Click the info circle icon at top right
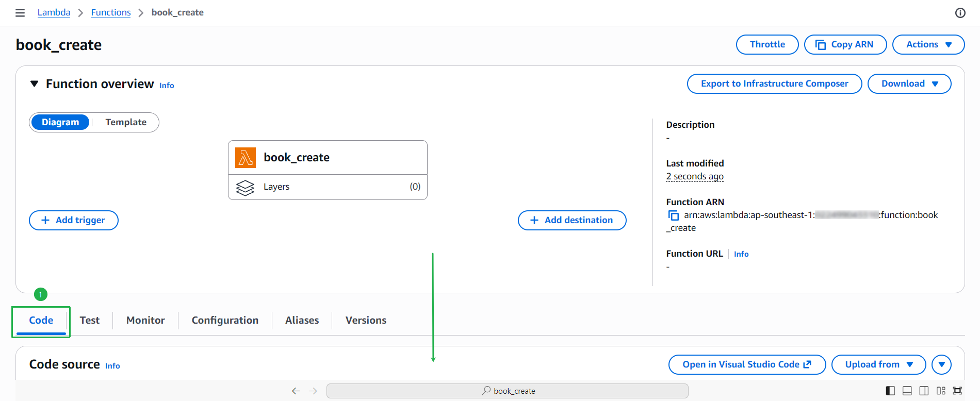Image resolution: width=980 pixels, height=401 pixels. [x=960, y=13]
